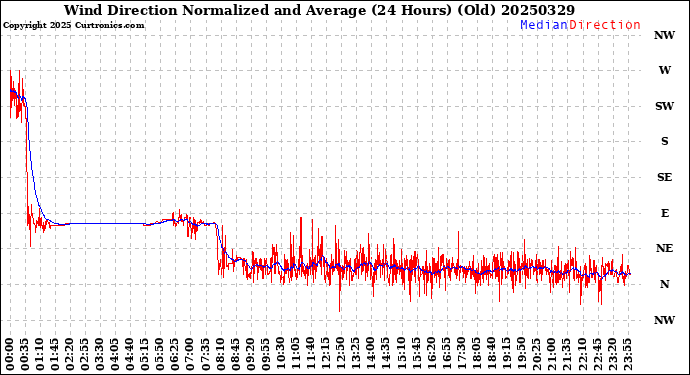Click the '21:00' time label
This screenshot has height=375, width=690.
click(551, 354)
